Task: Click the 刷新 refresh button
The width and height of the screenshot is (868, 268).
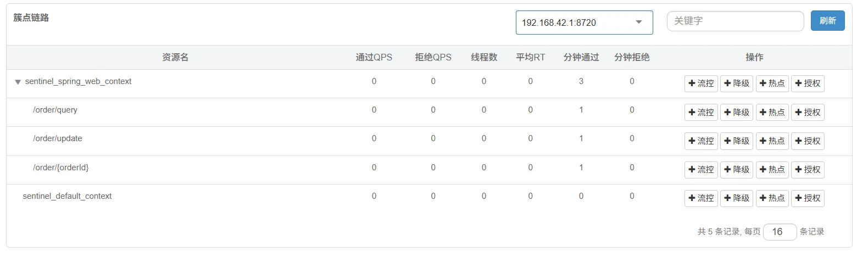Action: [x=827, y=21]
